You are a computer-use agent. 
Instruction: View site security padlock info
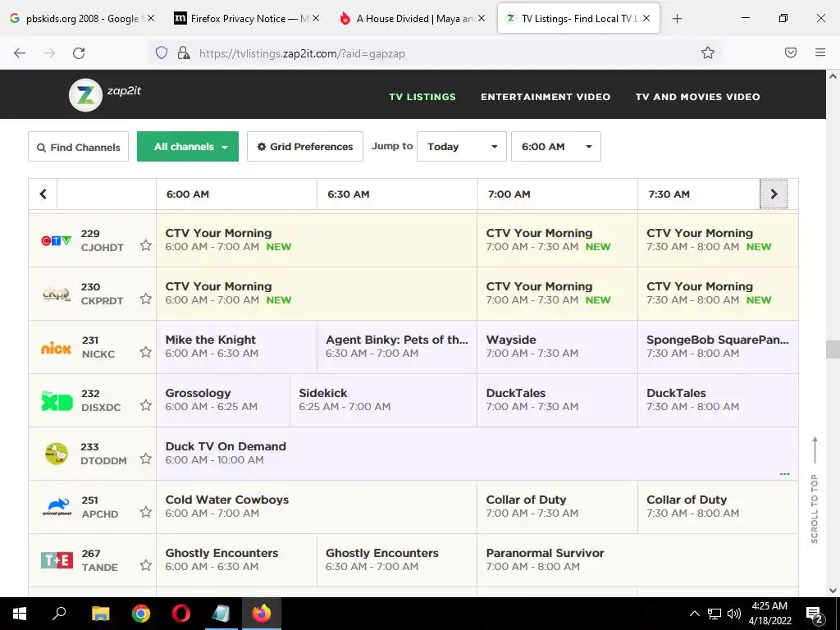[x=184, y=52]
